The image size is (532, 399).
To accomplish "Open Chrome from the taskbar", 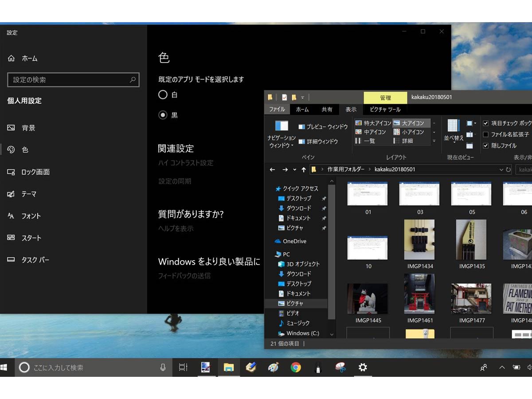I will [x=296, y=368].
